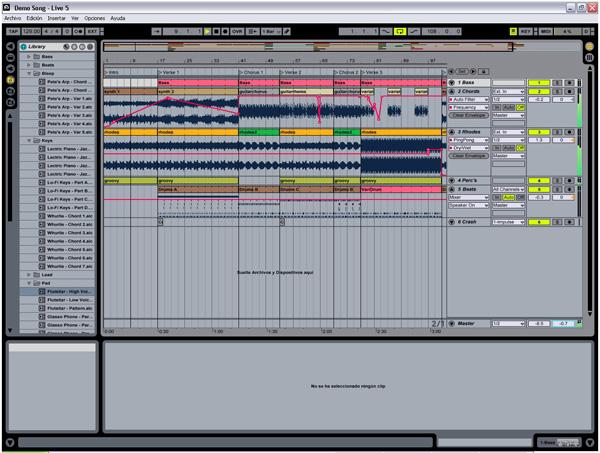This screenshot has height=453, width=600.
Task: Expand the Bass folder in Library
Action: coord(29,57)
